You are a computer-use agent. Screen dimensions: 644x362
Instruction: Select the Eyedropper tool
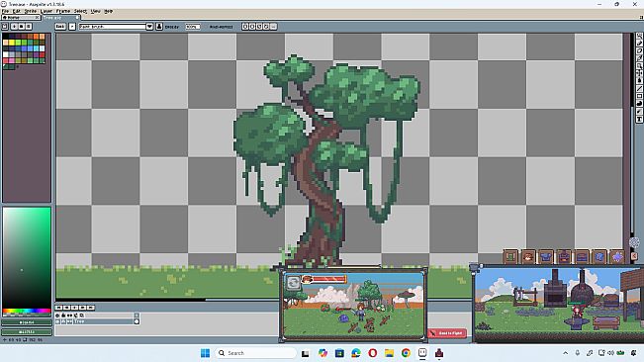639,58
